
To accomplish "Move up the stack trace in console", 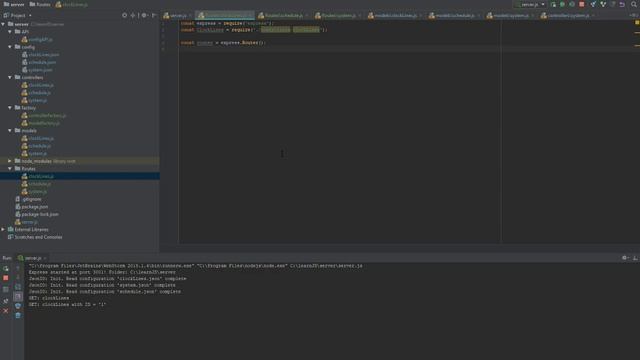I will [x=18, y=269].
